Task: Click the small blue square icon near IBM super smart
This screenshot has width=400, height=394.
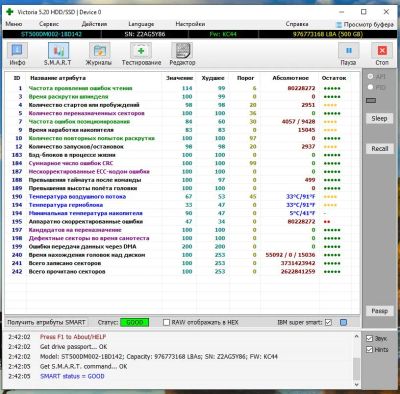Action: 343,322
